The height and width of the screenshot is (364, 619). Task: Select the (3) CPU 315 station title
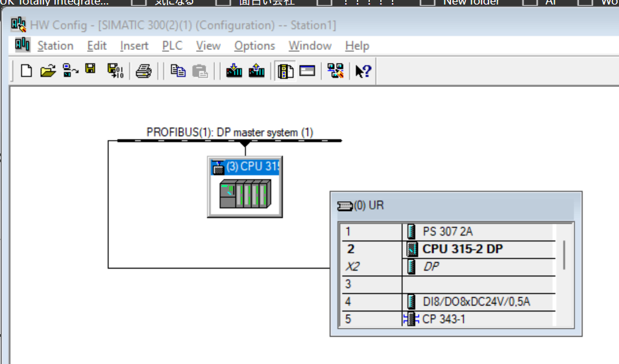point(252,167)
